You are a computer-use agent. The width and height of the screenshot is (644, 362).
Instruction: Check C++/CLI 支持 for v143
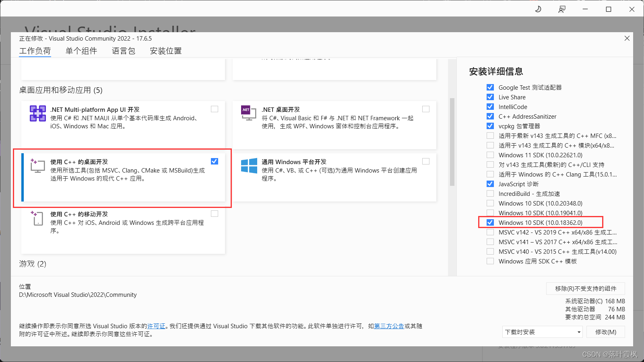(490, 165)
